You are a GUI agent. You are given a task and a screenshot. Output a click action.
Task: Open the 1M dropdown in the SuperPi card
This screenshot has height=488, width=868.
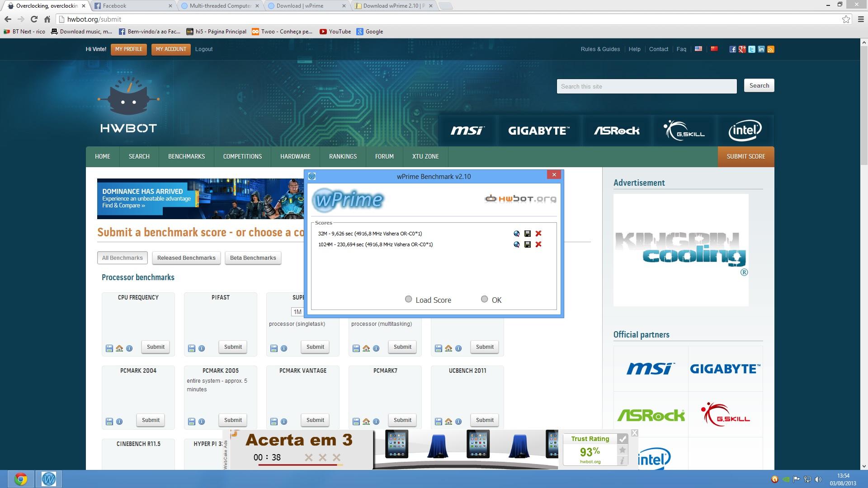click(297, 312)
